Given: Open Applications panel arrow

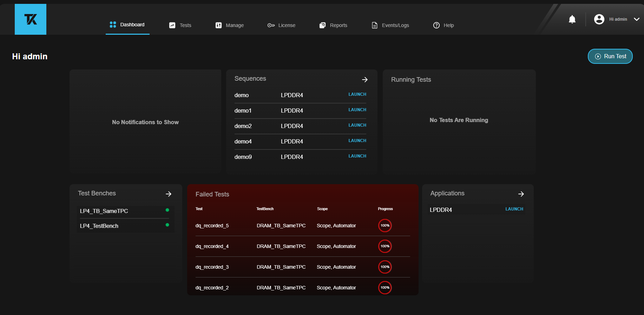Looking at the screenshot, I should tap(521, 194).
